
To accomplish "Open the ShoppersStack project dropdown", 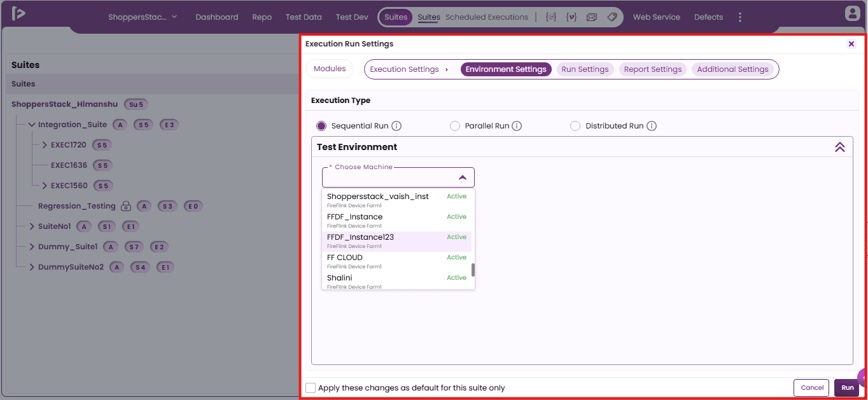I will click(143, 17).
